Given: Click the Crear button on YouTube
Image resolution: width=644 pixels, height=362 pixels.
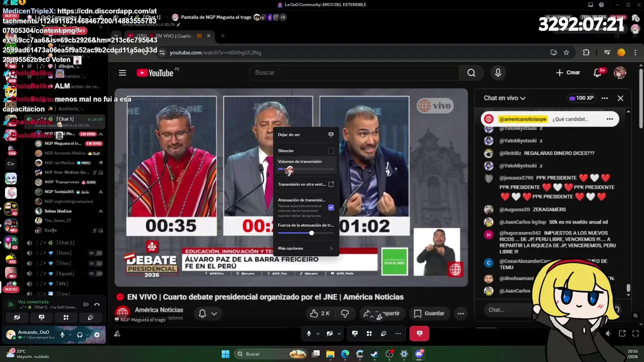Looking at the screenshot, I should coord(568,73).
